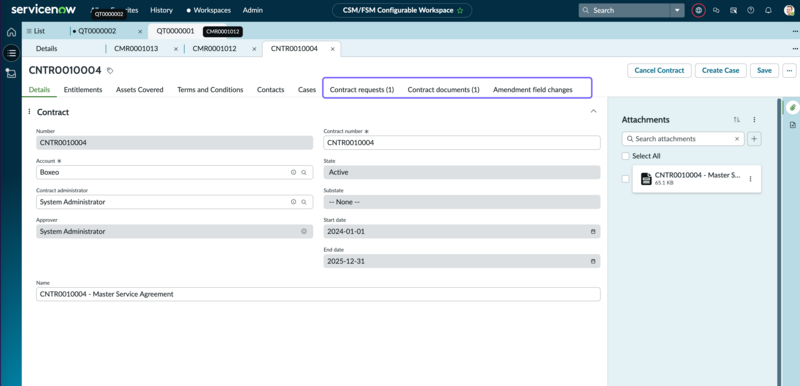The width and height of the screenshot is (800, 386).
Task: Open the Admin menu
Action: (x=253, y=10)
